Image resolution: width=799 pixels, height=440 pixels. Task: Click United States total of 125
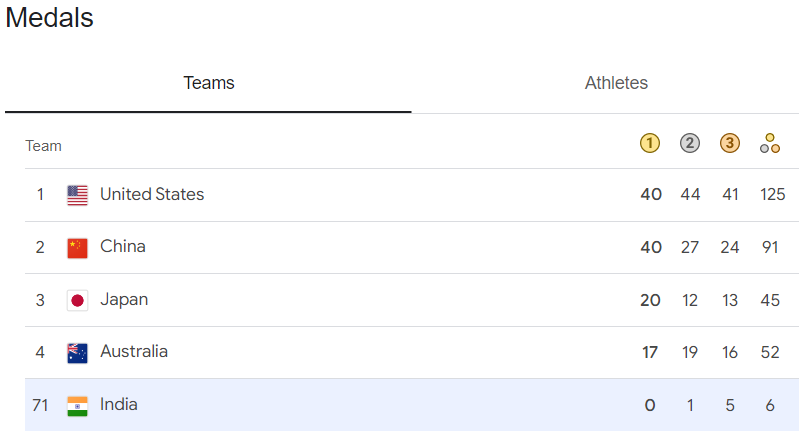[773, 194]
